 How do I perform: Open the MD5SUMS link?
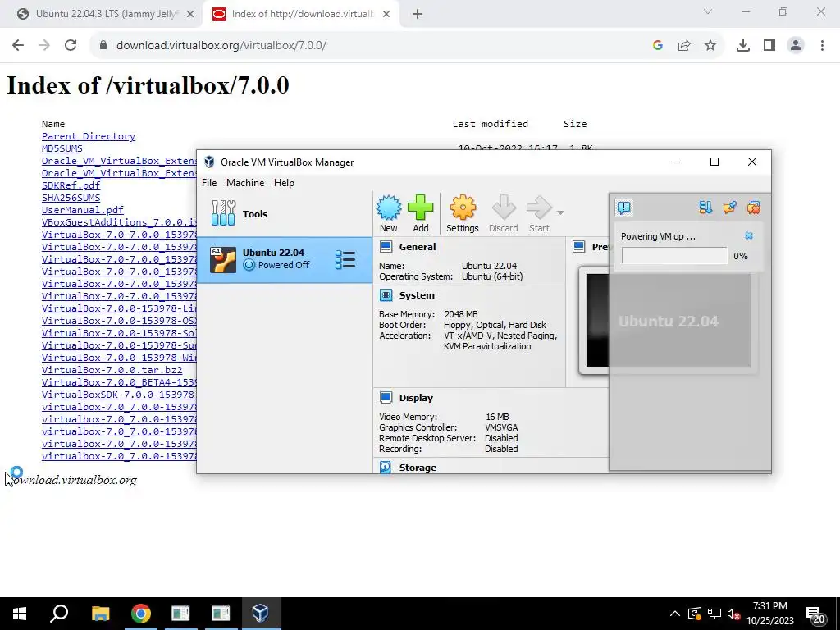click(62, 148)
